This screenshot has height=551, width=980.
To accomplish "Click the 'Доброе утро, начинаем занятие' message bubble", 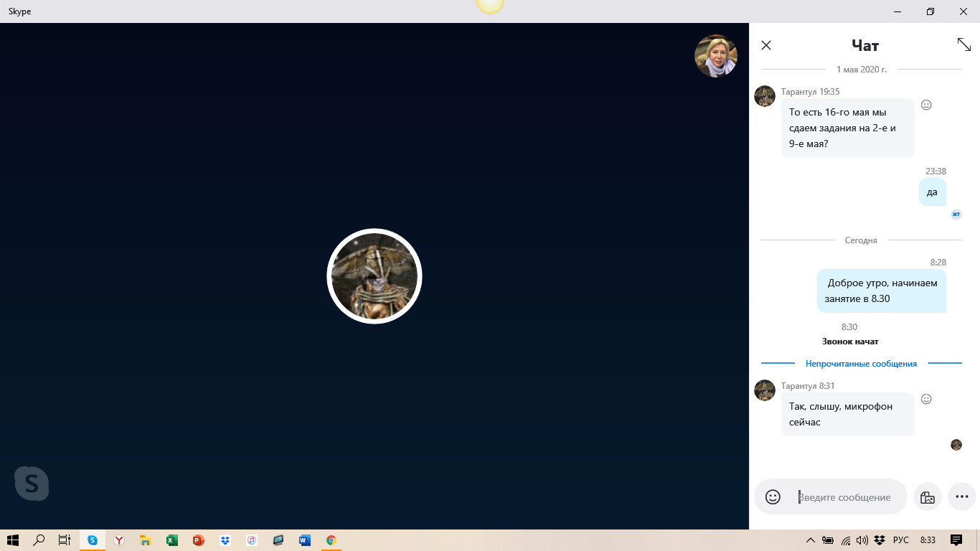I will pyautogui.click(x=881, y=291).
